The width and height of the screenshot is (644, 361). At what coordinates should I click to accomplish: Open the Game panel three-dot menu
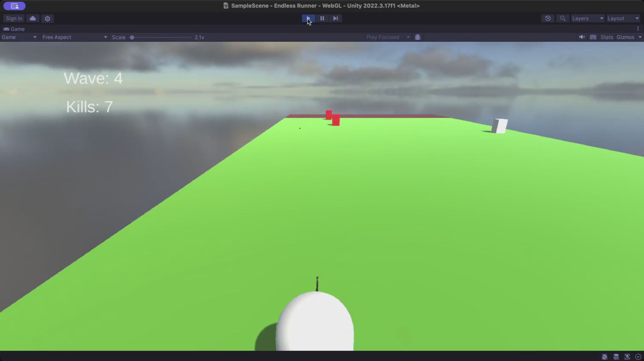pos(638,29)
